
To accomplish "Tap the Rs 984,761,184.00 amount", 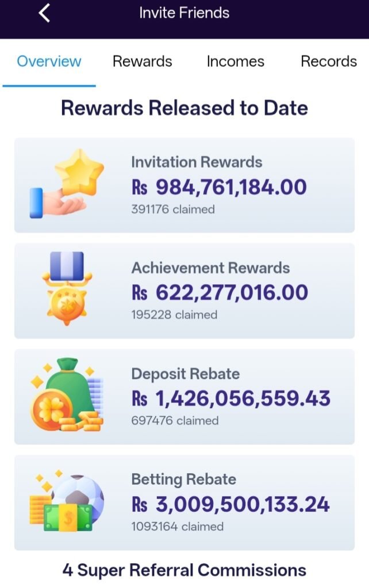I will coord(219,187).
